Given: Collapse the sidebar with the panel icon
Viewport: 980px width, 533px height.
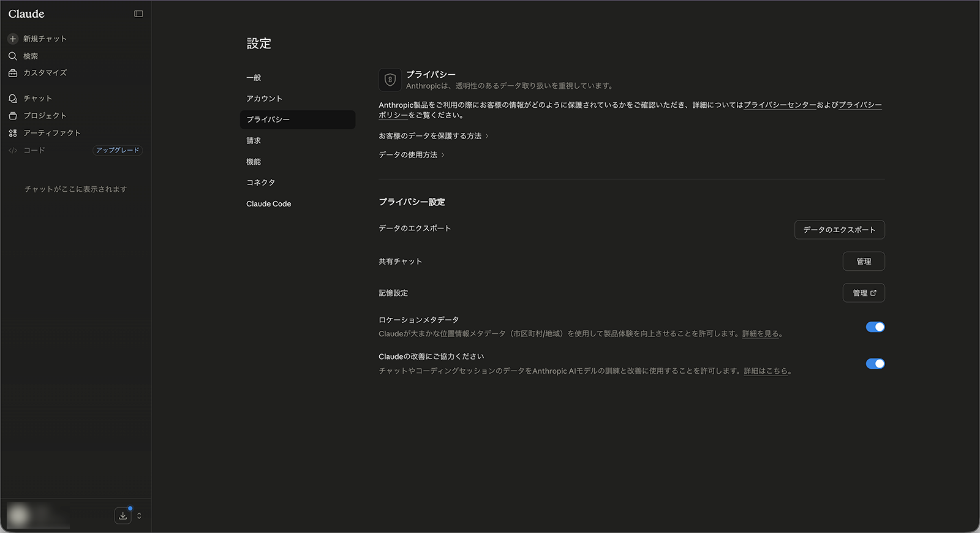Looking at the screenshot, I should click(x=138, y=13).
